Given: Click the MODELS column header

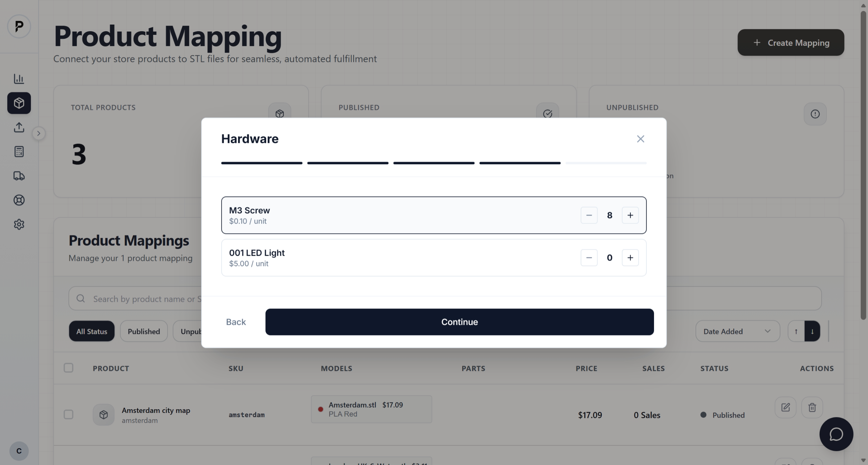Looking at the screenshot, I should tap(336, 368).
